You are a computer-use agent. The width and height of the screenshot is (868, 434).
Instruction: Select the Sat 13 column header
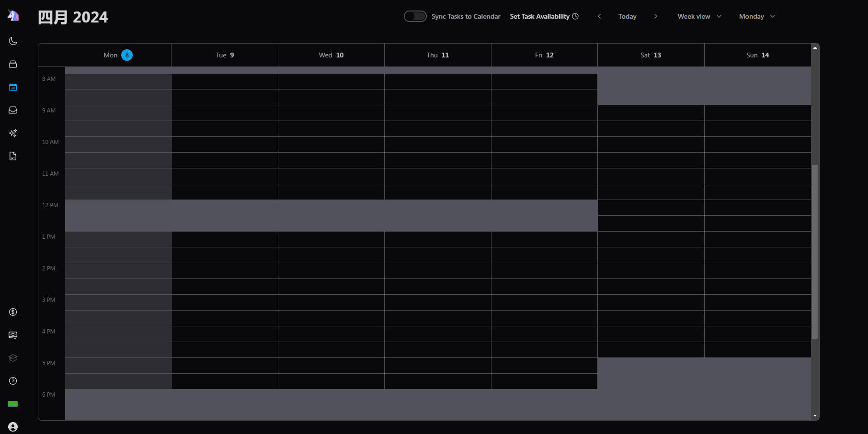(x=651, y=55)
